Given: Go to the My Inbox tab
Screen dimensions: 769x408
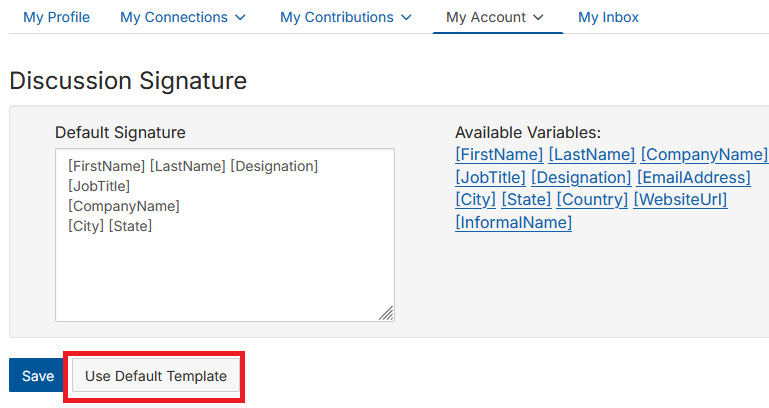Looking at the screenshot, I should 608,17.
